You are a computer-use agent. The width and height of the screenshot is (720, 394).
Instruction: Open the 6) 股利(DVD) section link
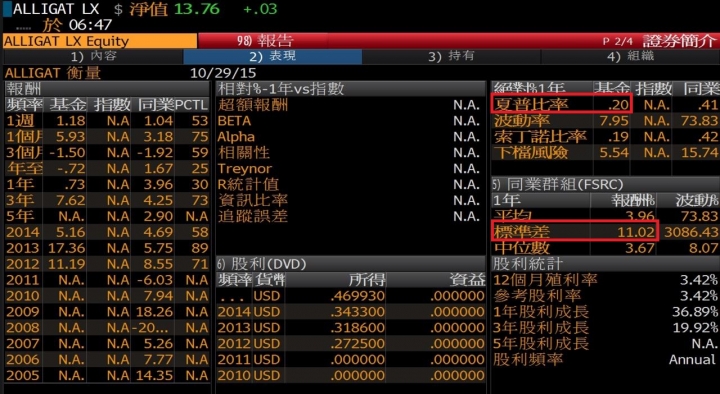click(x=262, y=264)
